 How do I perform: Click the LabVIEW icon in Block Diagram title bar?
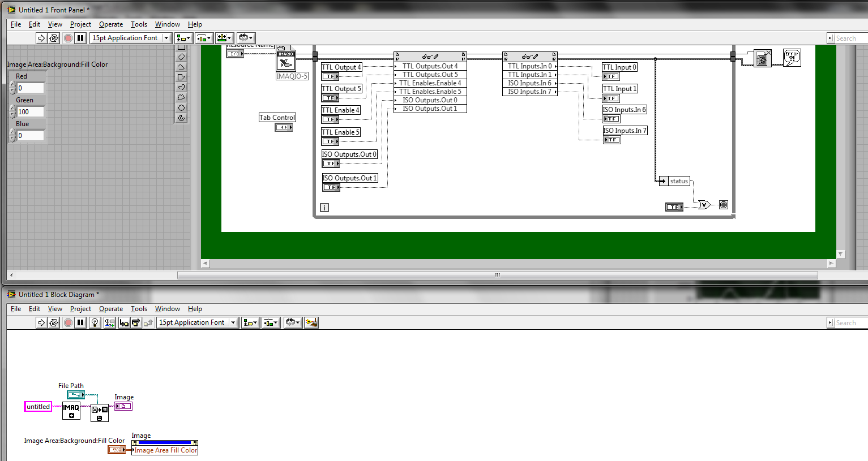point(11,294)
